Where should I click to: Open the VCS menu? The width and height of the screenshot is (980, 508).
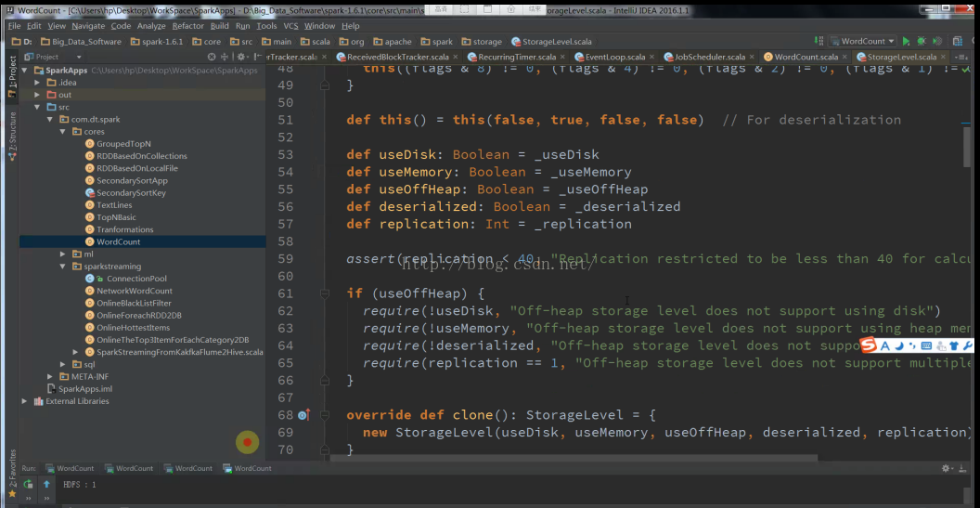click(x=290, y=26)
